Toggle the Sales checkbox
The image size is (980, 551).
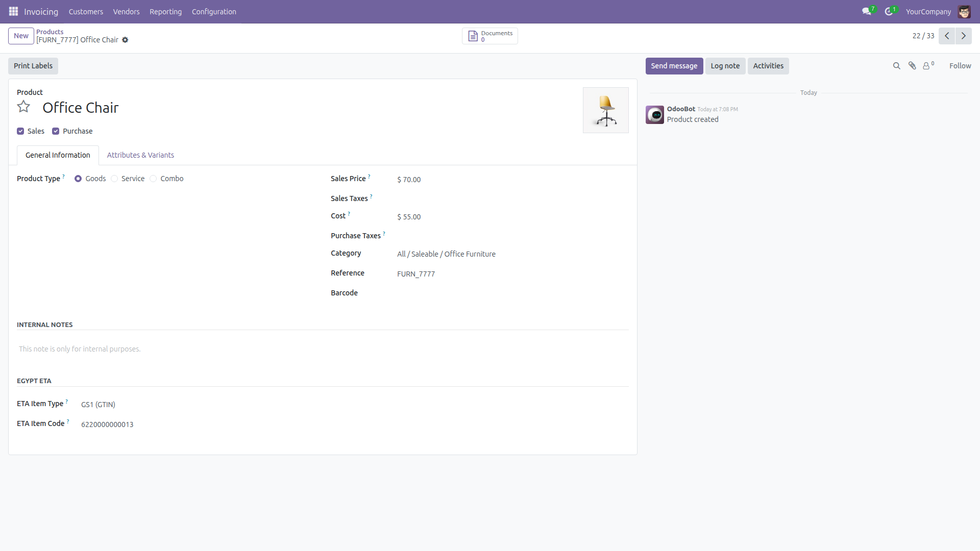[20, 131]
